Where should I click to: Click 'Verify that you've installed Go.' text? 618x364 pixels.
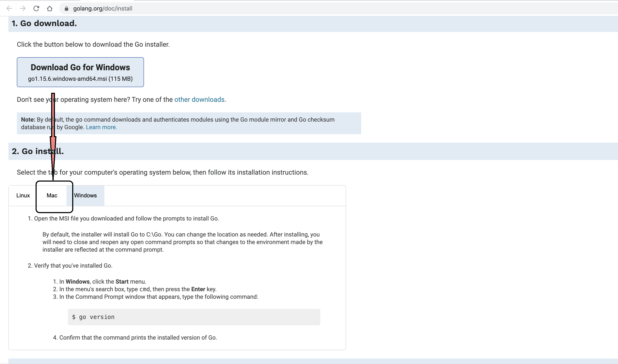pos(73,266)
